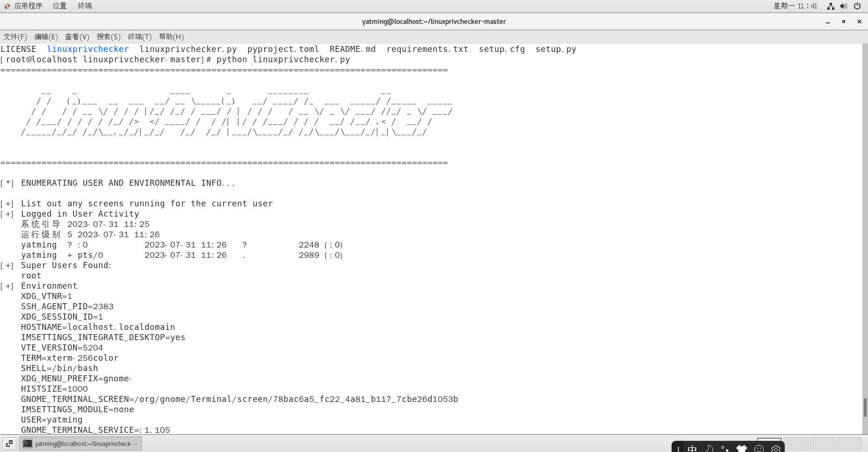Click the power icon in the top panel
This screenshot has width=868, height=452.
(x=858, y=6)
